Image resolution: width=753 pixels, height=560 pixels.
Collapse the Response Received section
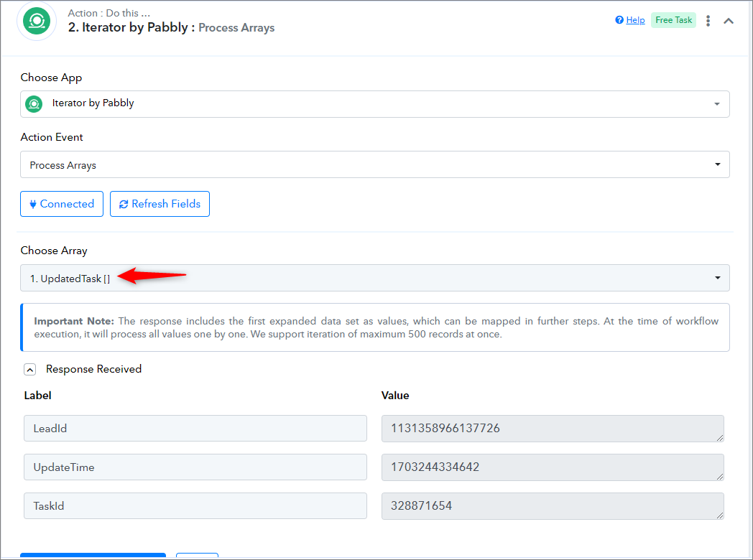pyautogui.click(x=29, y=370)
